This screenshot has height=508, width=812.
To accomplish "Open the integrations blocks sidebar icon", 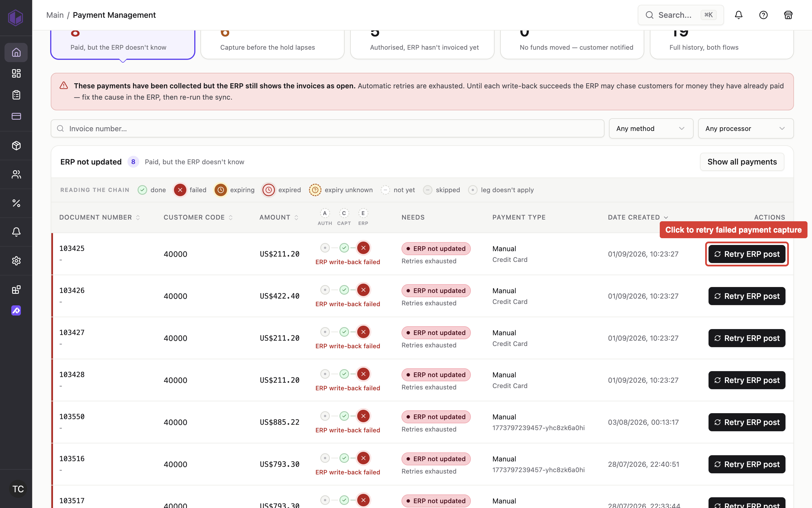I will [x=16, y=290].
